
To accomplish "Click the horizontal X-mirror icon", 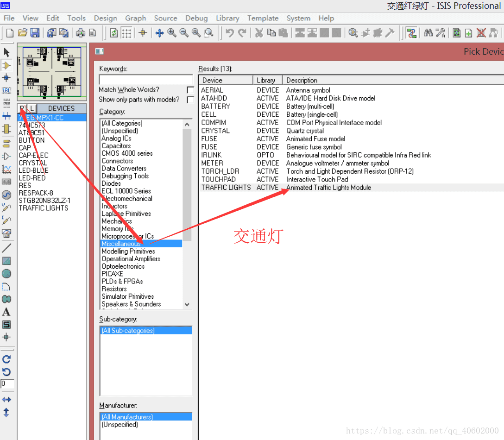I will tap(6, 400).
